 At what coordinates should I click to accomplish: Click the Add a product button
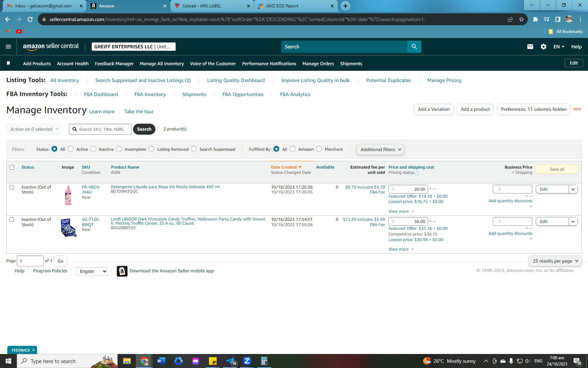pyautogui.click(x=475, y=109)
